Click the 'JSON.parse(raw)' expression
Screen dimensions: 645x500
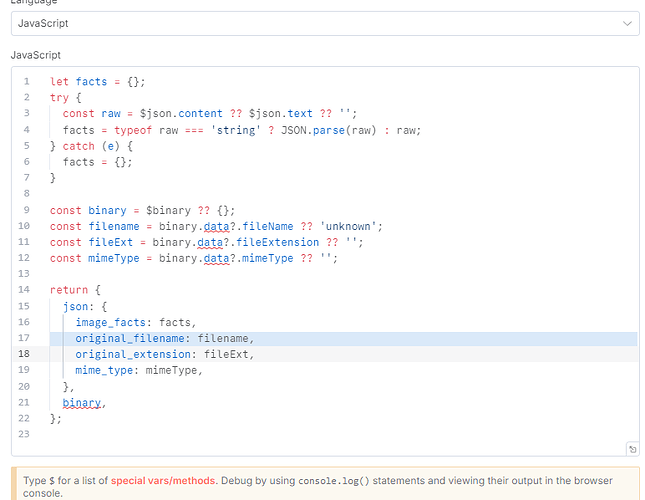(x=329, y=130)
